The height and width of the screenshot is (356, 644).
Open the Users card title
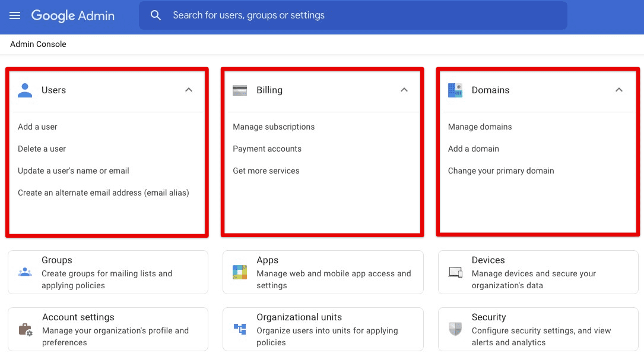coord(53,90)
